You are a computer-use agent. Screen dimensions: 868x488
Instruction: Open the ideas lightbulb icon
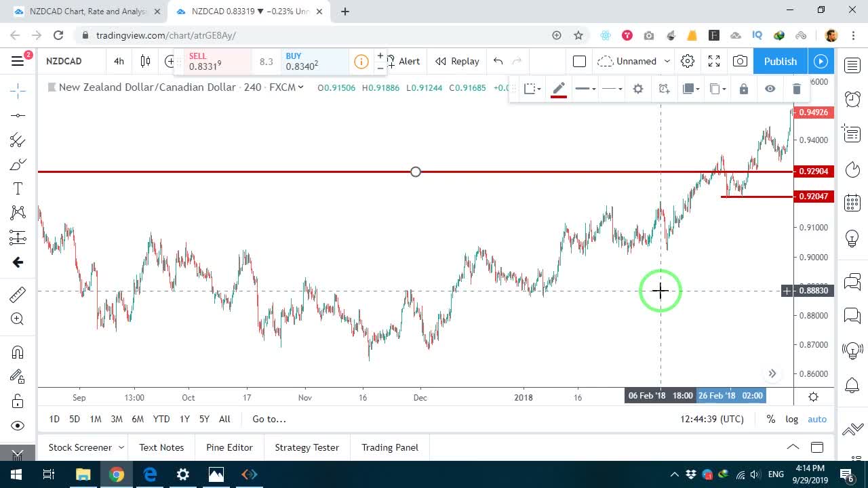pos(852,238)
